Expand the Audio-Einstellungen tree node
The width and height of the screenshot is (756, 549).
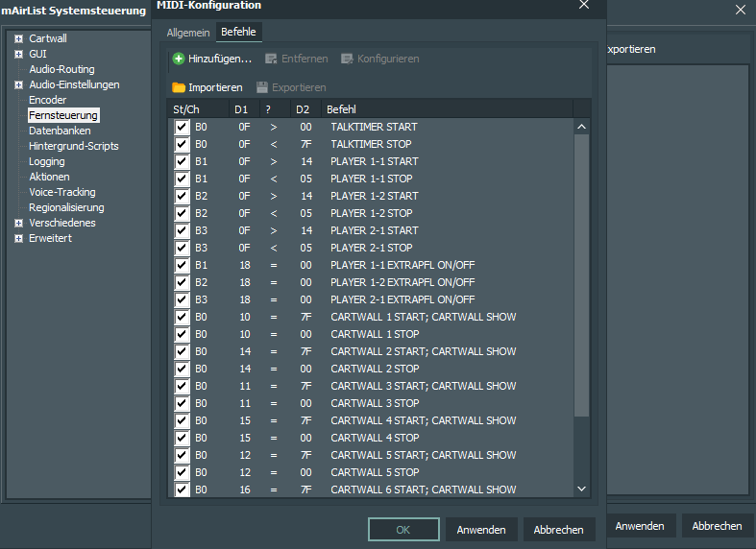click(17, 85)
